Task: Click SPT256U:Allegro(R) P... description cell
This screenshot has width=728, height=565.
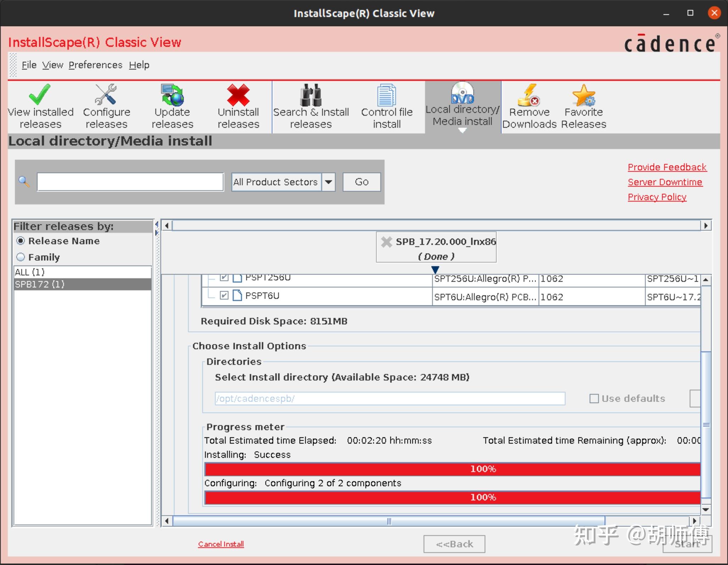Action: pyautogui.click(x=485, y=279)
